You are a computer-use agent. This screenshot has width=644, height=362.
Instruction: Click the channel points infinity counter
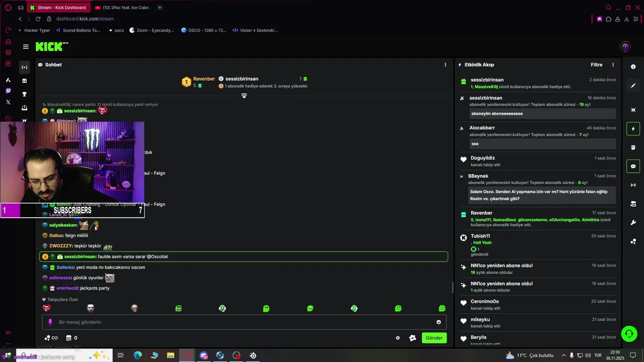(51, 338)
